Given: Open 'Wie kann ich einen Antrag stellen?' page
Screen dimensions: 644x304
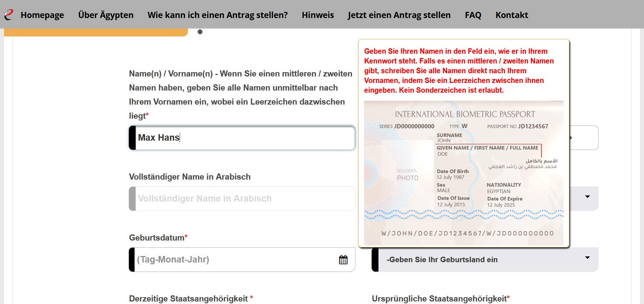Looking at the screenshot, I should (218, 15).
